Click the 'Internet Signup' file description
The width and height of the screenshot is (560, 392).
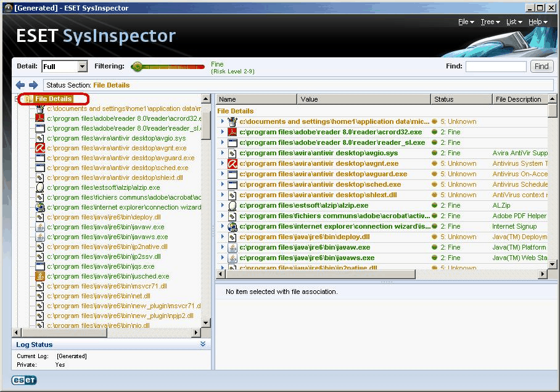(x=514, y=226)
